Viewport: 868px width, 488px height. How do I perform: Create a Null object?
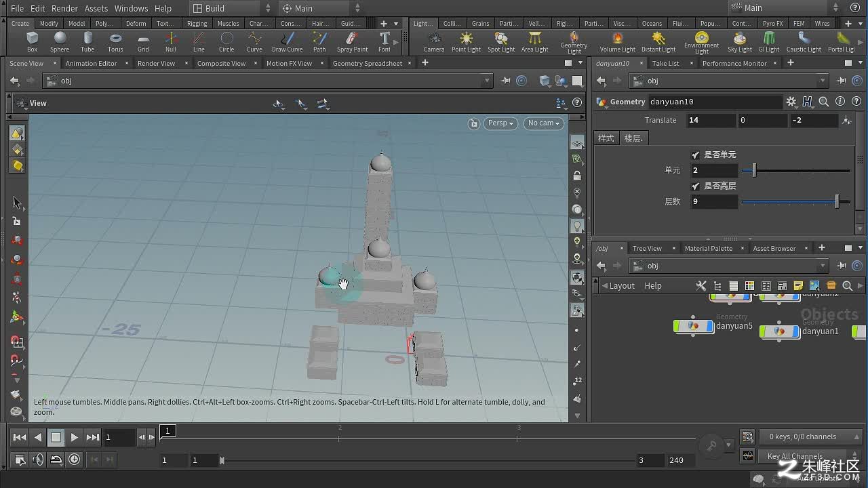pyautogui.click(x=171, y=42)
